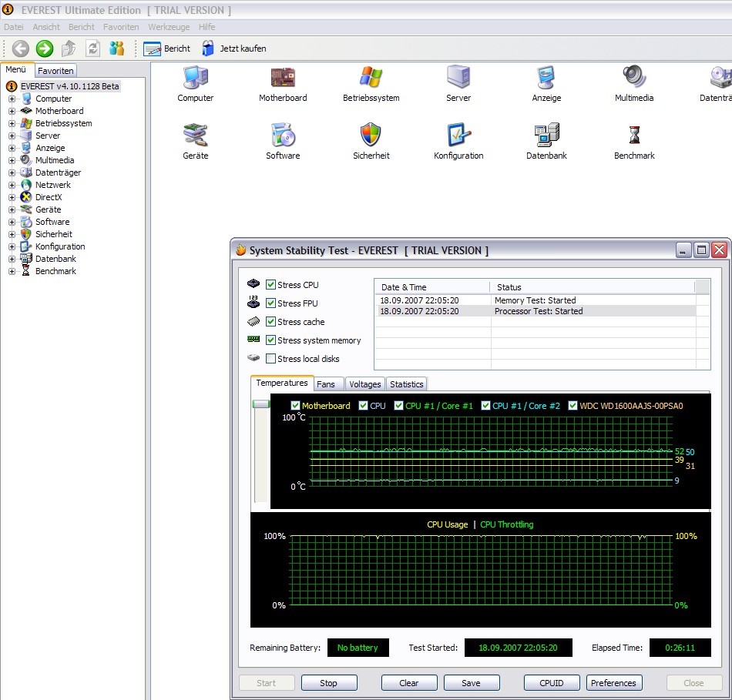Click the people (users) toolbar icon

(116, 48)
